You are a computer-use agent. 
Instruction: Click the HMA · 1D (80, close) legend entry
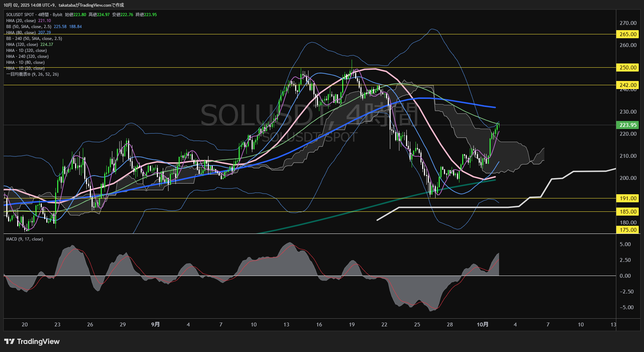[x=25, y=62]
